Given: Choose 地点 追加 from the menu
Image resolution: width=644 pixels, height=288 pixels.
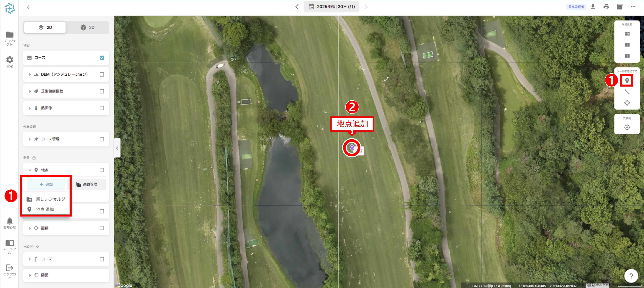Looking at the screenshot, I should coord(45,209).
